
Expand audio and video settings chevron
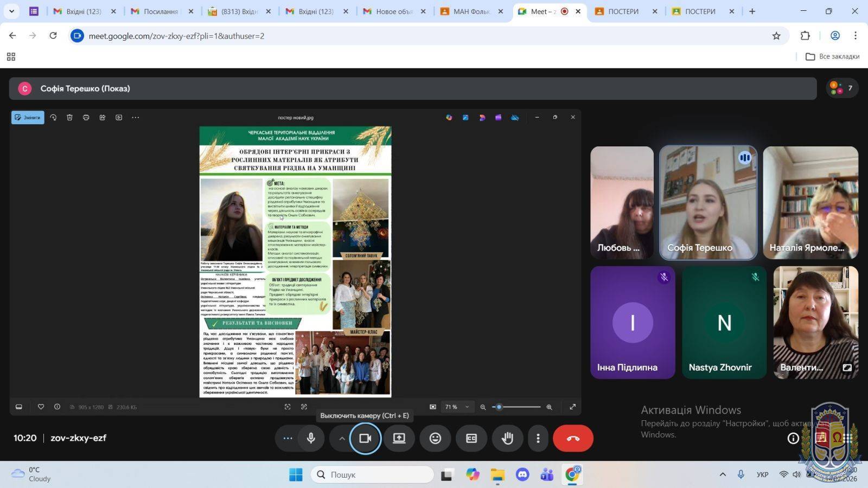(342, 438)
